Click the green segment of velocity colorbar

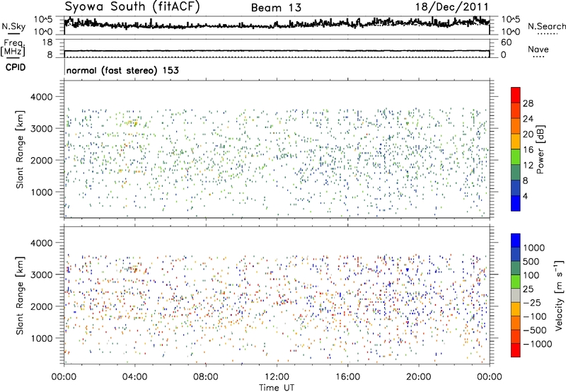(516, 282)
